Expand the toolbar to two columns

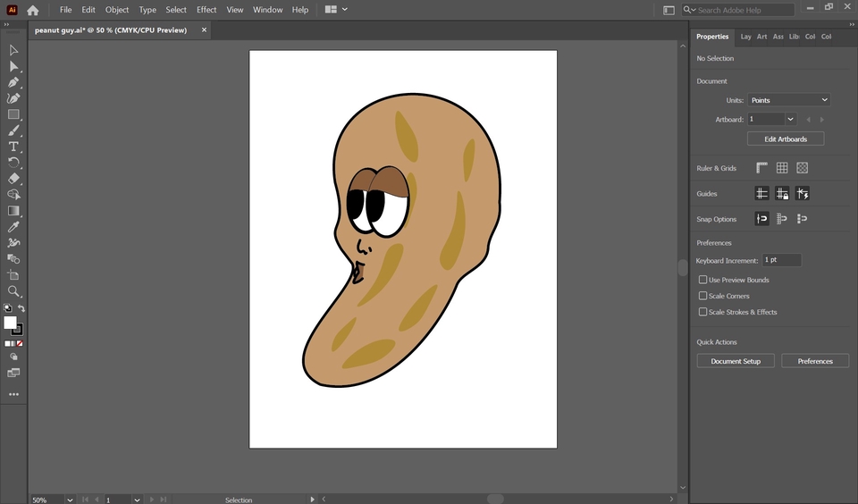(x=6, y=25)
